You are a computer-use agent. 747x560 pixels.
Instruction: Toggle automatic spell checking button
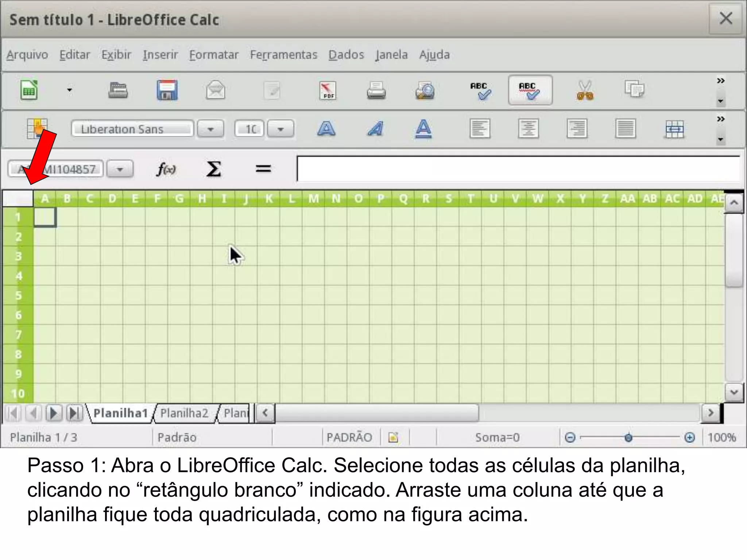point(530,90)
